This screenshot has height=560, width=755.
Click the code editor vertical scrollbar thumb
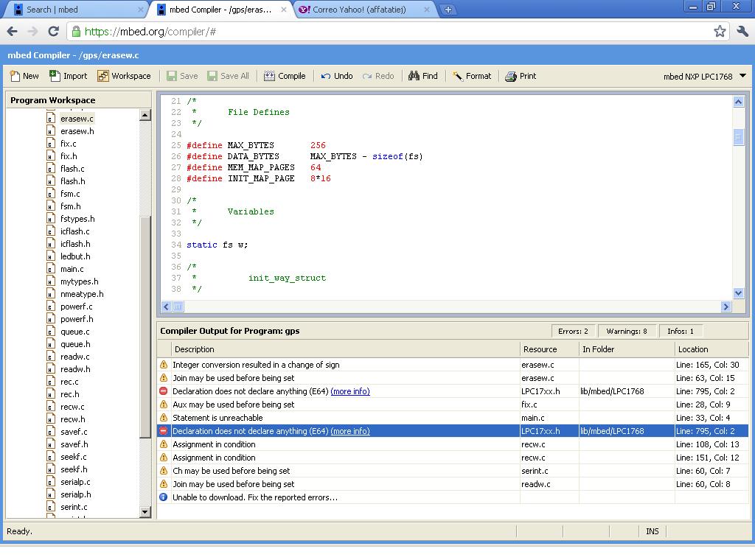pyautogui.click(x=738, y=136)
